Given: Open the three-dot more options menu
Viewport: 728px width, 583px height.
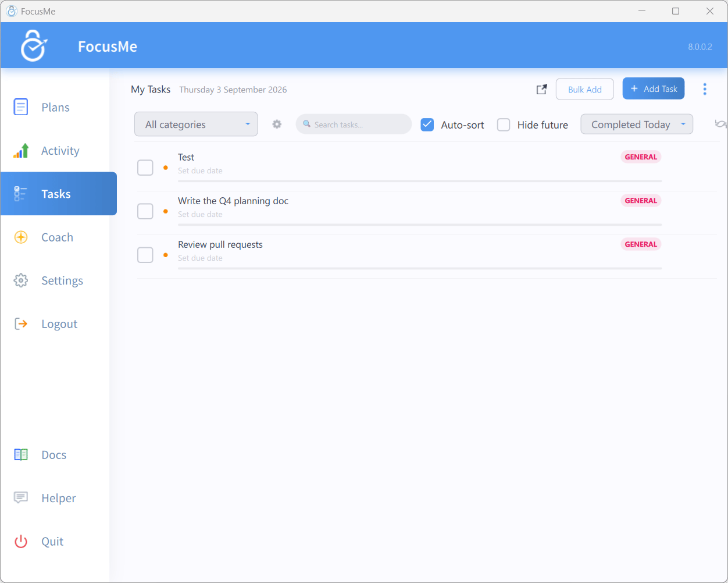Looking at the screenshot, I should (705, 89).
